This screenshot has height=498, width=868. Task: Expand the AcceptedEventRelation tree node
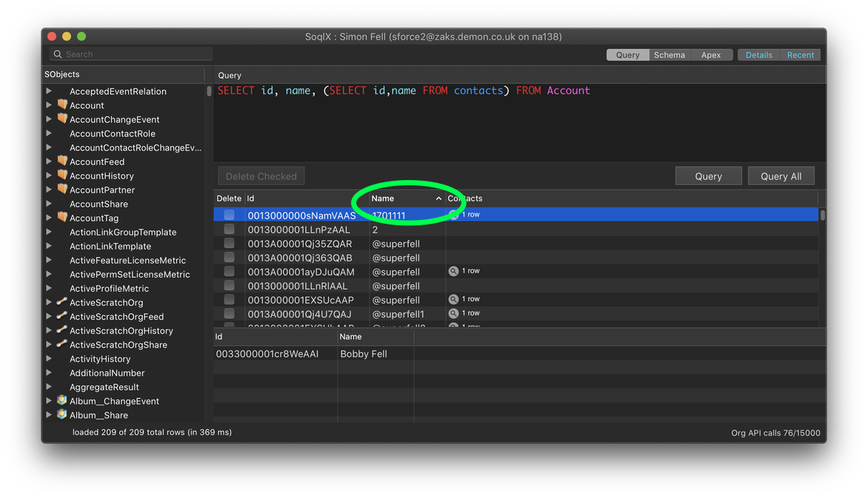coord(50,91)
